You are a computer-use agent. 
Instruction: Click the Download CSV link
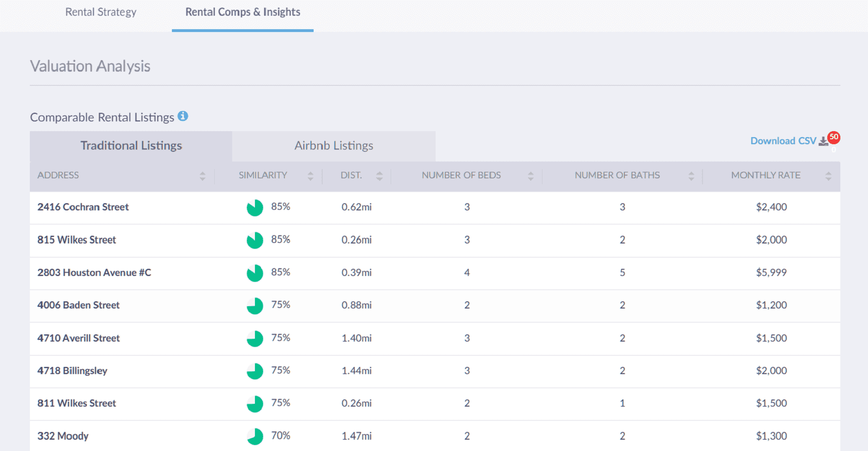(x=783, y=141)
